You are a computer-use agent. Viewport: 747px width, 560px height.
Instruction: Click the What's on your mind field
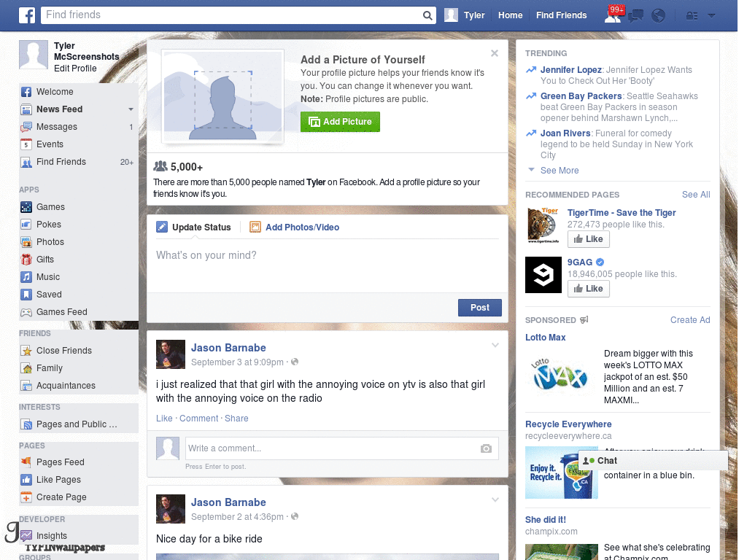pos(328,267)
